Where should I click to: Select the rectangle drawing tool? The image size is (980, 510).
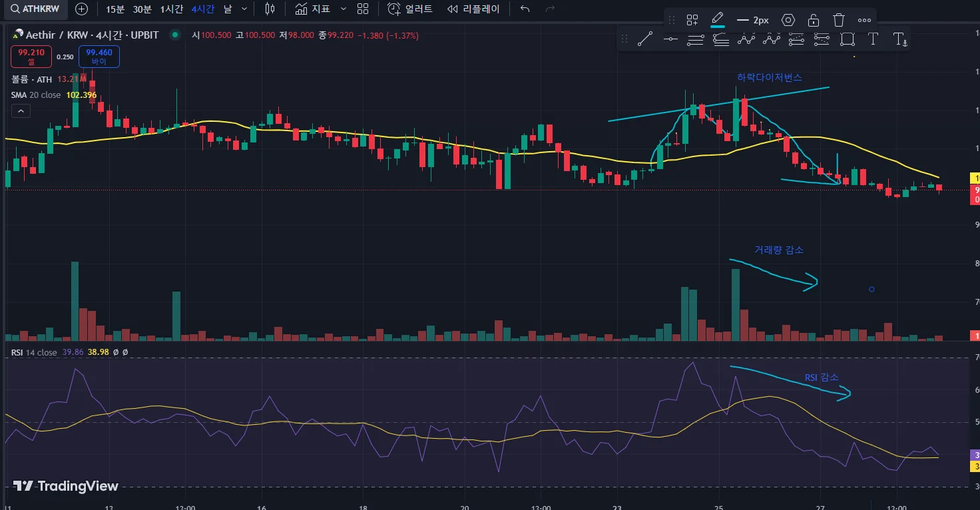[x=848, y=39]
